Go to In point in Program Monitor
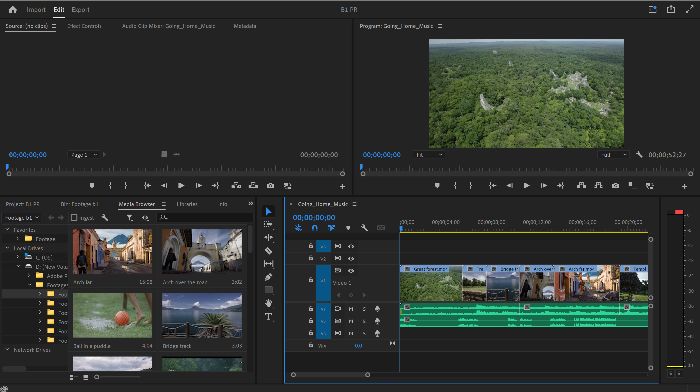Screen dimensions: 700x392 pos(492,185)
